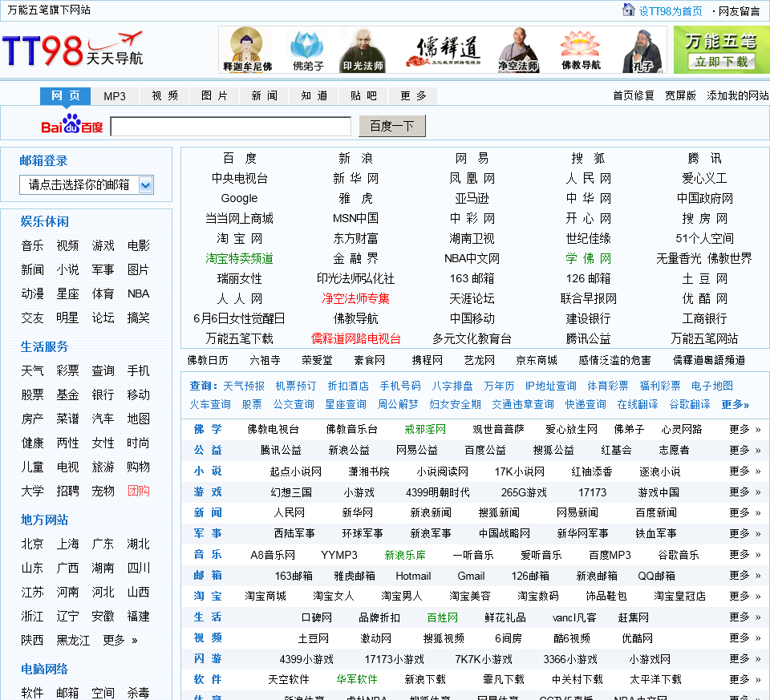Screen dimensions: 770x700
Task: Open the 佛教导航 lotus banner
Action: 581,50
